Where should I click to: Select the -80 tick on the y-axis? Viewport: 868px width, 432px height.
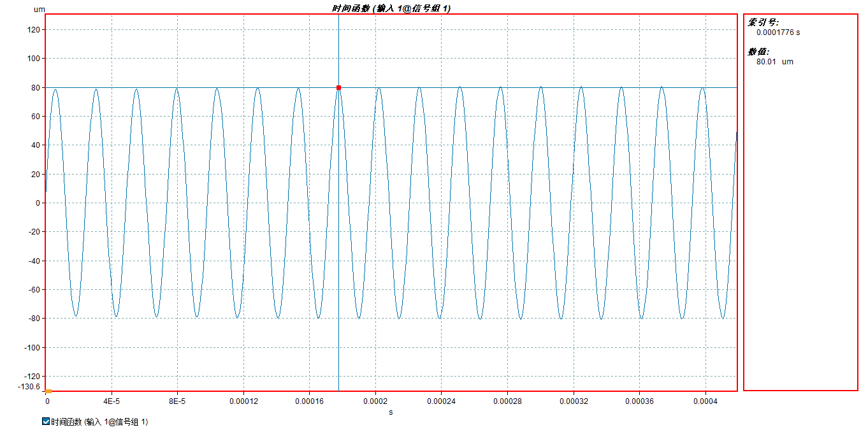click(x=33, y=319)
